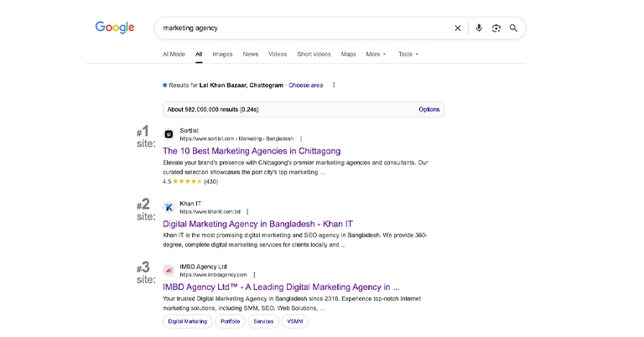Open Digital Marketing Agency in Bangladesh link
644x337 pixels.
257,224
